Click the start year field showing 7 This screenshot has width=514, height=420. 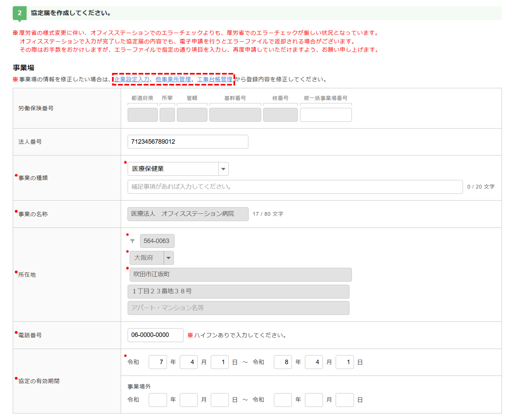click(158, 362)
